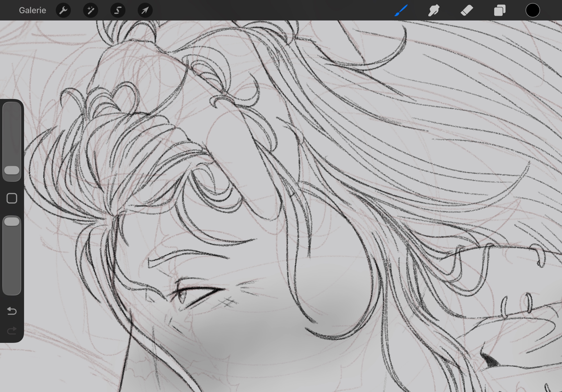Open the black active color swatch
This screenshot has width=562, height=392.
pyautogui.click(x=532, y=10)
